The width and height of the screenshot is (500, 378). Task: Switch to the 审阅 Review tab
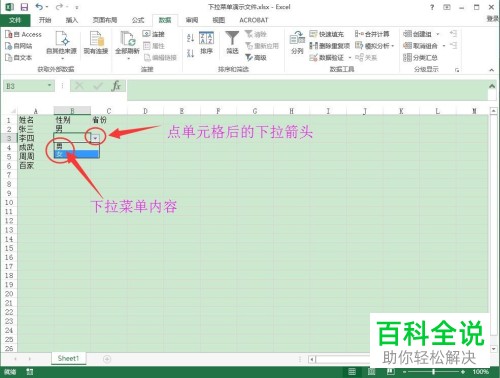click(x=192, y=20)
